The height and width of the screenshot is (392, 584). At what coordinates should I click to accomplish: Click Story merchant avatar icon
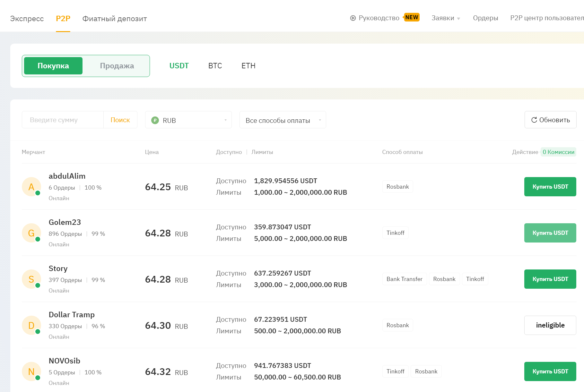pos(31,279)
